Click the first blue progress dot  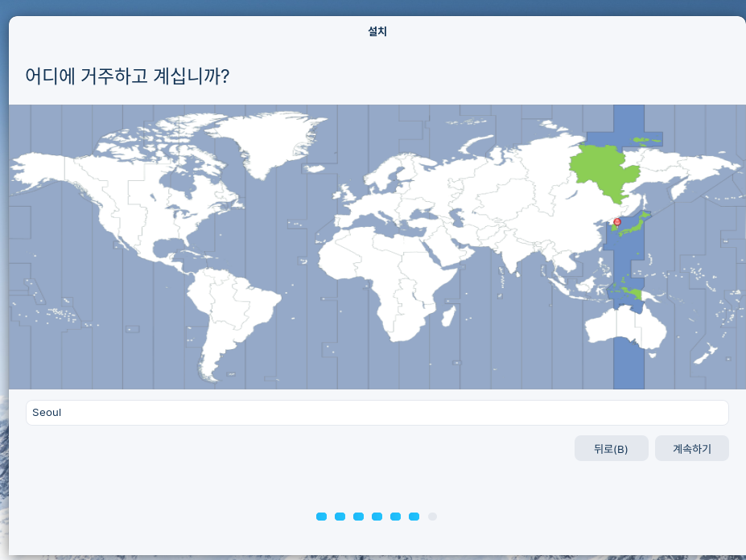click(x=322, y=517)
